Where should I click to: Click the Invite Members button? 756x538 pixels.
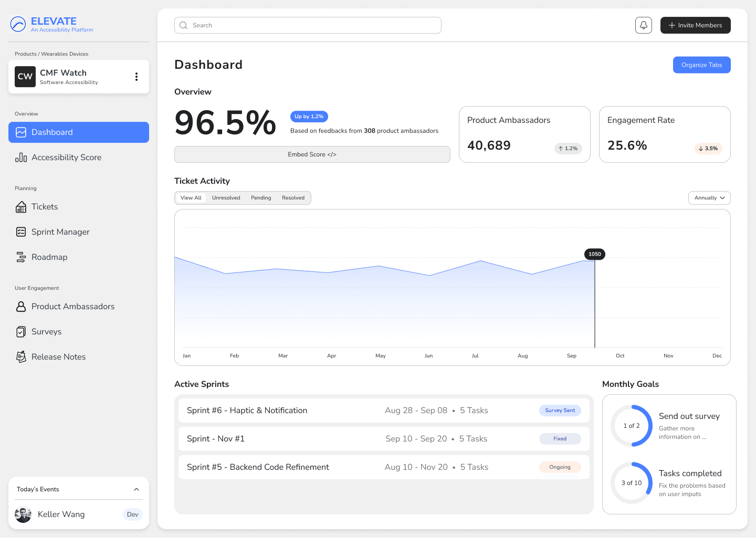[695, 25]
